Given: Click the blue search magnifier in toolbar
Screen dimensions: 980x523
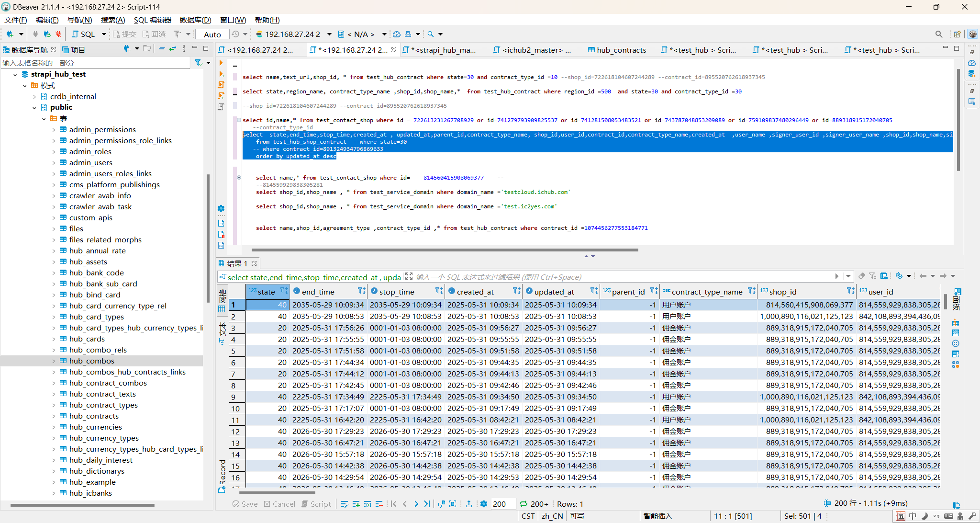Looking at the screenshot, I should point(431,34).
